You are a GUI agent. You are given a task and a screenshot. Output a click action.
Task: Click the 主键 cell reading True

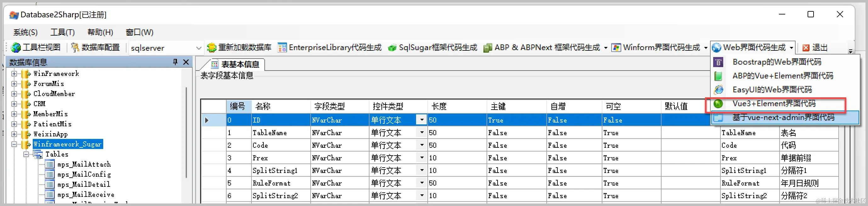(x=516, y=120)
